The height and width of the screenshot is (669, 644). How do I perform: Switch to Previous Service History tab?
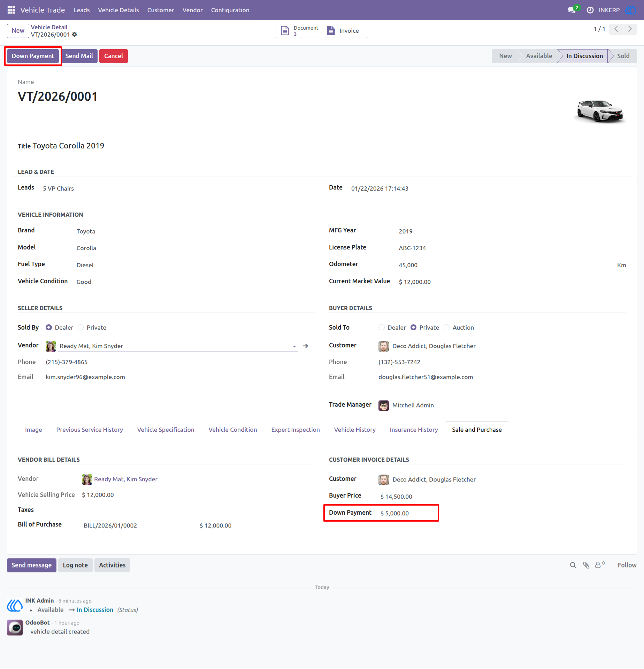pyautogui.click(x=90, y=430)
